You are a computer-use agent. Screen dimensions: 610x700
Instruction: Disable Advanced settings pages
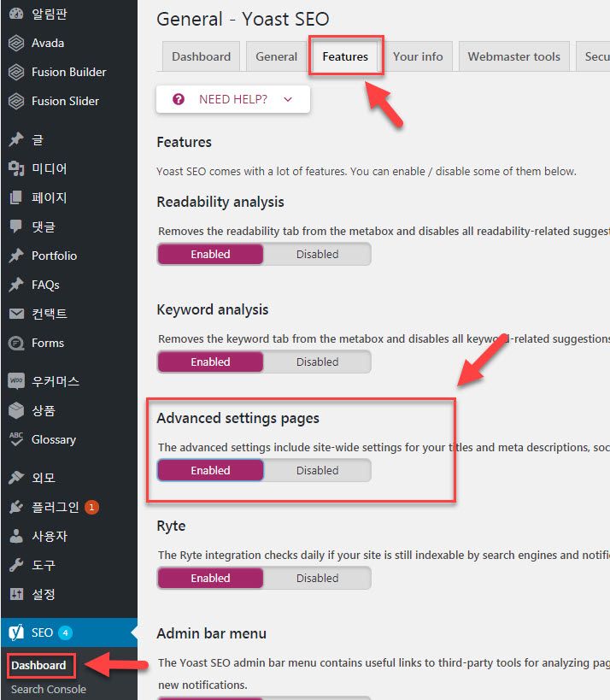tap(317, 470)
